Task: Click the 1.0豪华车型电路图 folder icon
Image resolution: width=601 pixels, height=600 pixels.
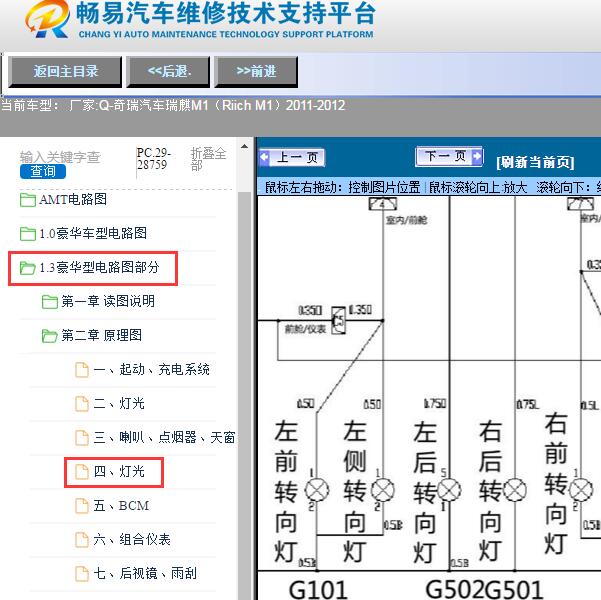Action: tap(28, 233)
